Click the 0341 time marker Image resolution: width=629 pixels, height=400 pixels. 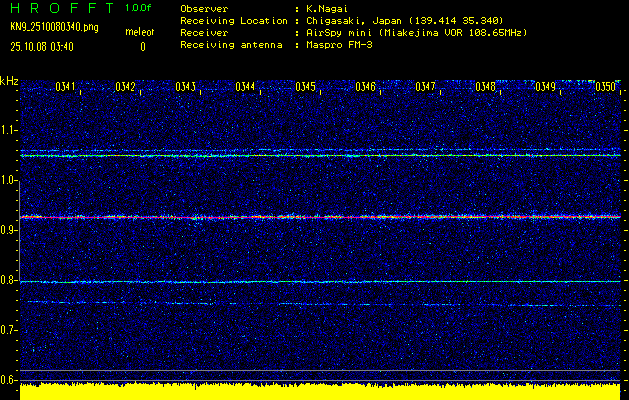[65, 87]
